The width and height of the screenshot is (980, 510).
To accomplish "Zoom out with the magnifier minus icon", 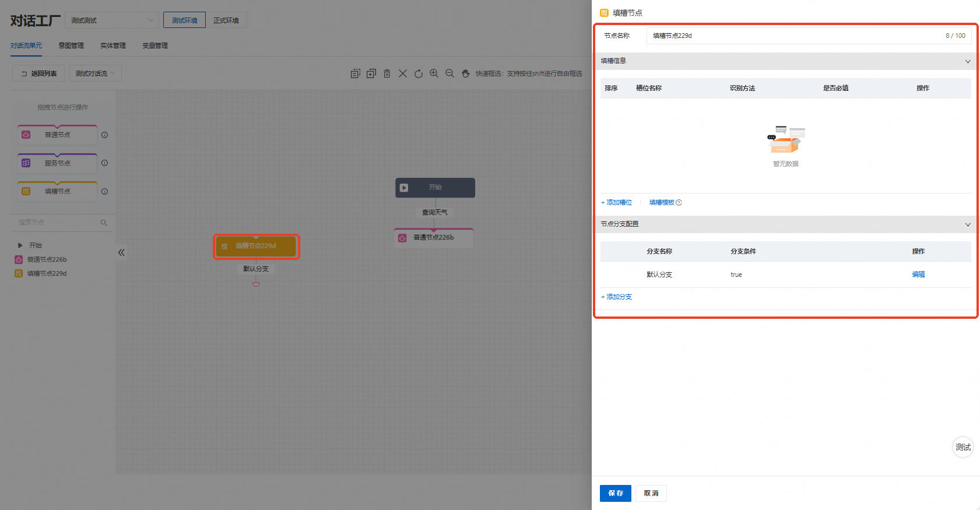I will [450, 73].
